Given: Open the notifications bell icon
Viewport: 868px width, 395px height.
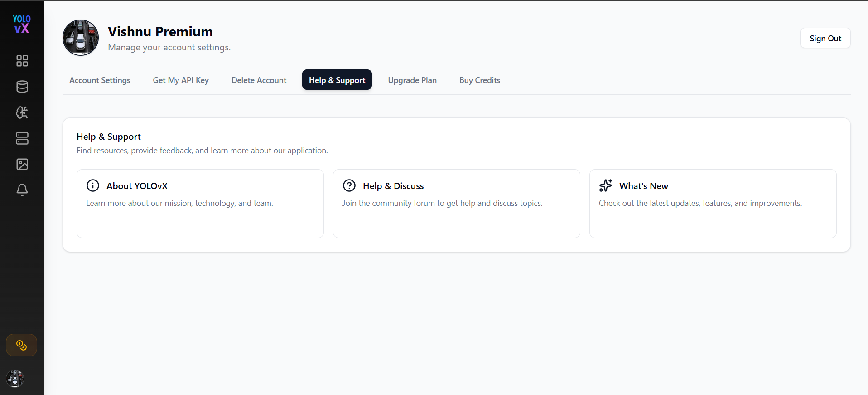Looking at the screenshot, I should pos(22,190).
